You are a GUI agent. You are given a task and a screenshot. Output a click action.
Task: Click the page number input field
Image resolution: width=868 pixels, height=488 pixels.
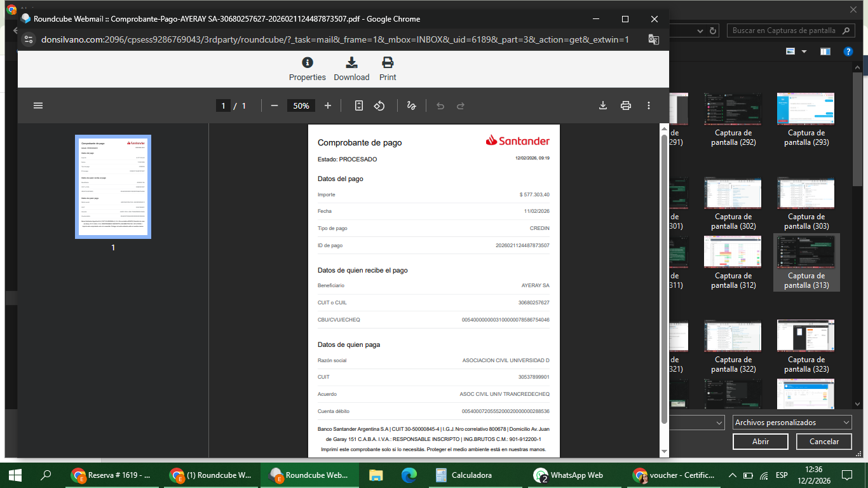pos(223,105)
